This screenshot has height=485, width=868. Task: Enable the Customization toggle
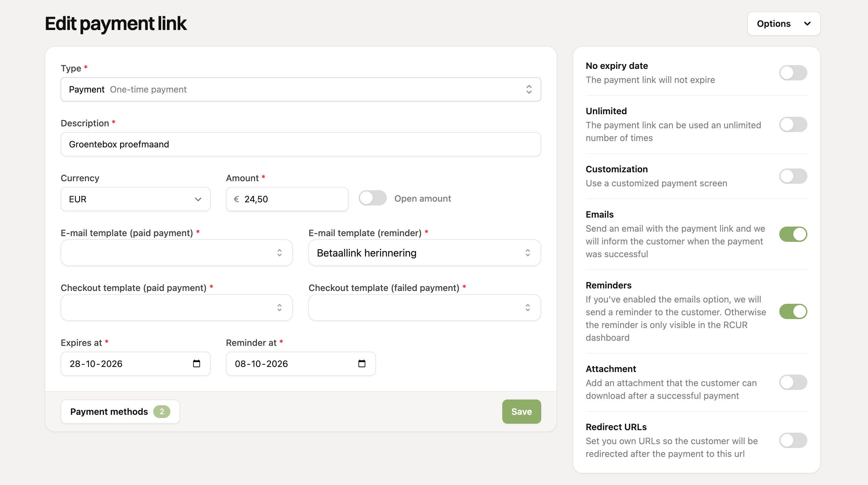793,176
